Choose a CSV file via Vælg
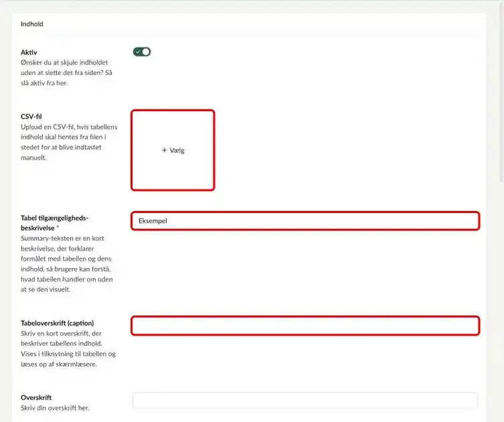504x422 pixels. point(173,150)
